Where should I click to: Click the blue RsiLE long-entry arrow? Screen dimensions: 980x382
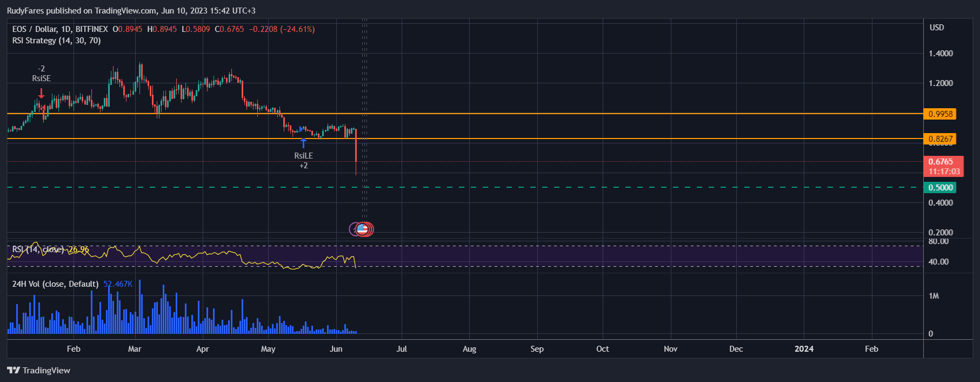pyautogui.click(x=303, y=143)
